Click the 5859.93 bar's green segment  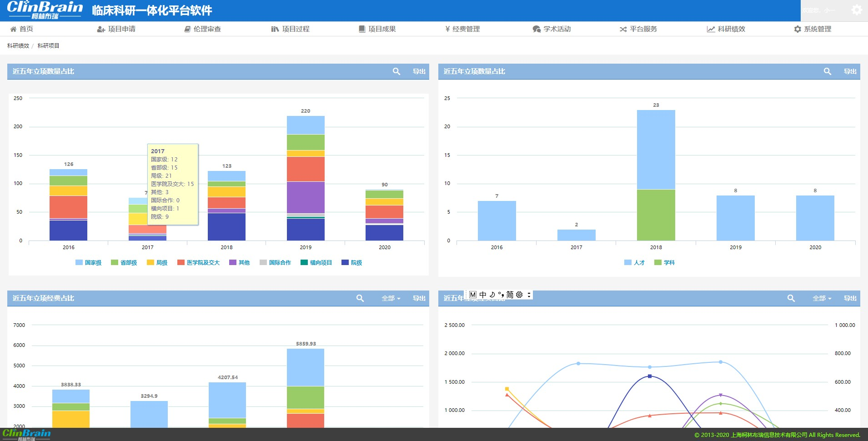306,397
